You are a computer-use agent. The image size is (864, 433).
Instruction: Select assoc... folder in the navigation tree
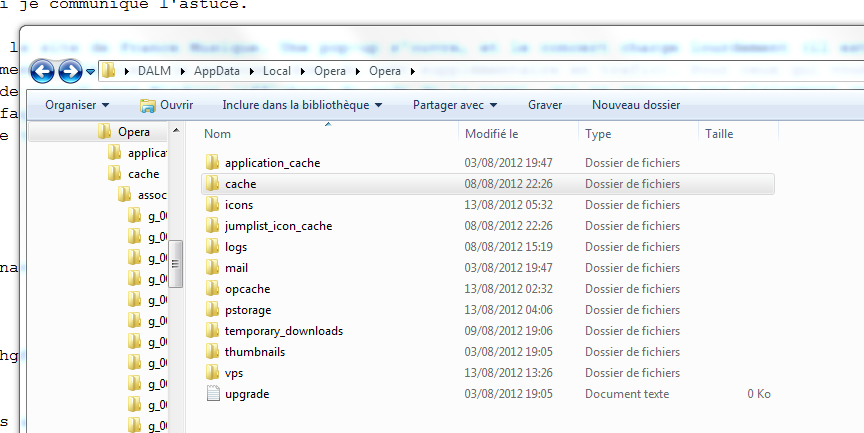coord(152,195)
